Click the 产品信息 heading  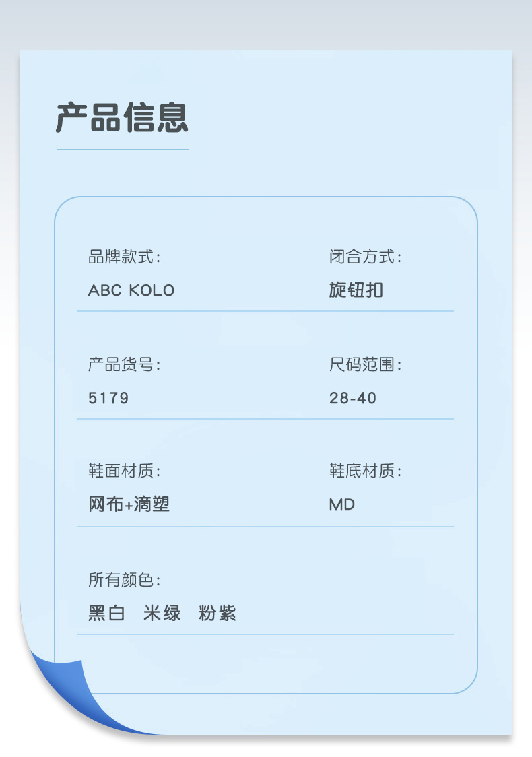[x=122, y=117]
